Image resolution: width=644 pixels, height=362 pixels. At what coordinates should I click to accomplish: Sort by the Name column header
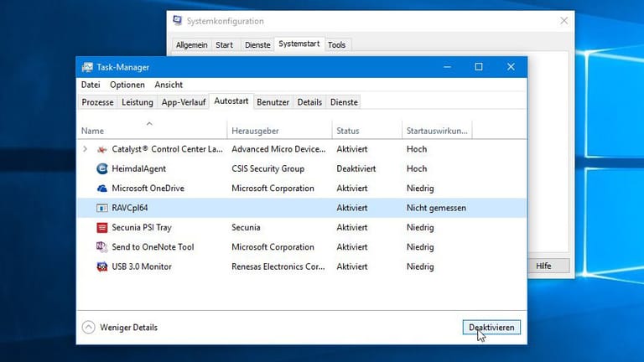click(x=152, y=131)
